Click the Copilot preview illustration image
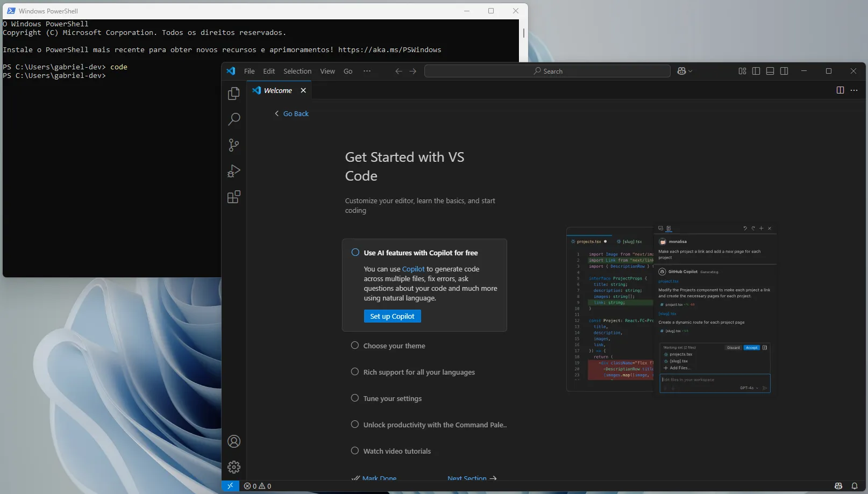 click(671, 309)
